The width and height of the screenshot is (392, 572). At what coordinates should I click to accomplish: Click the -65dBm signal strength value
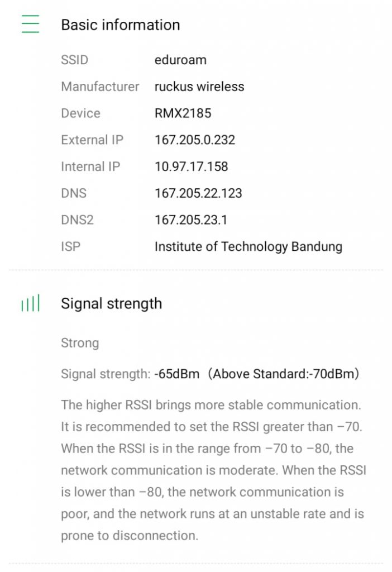177,374
